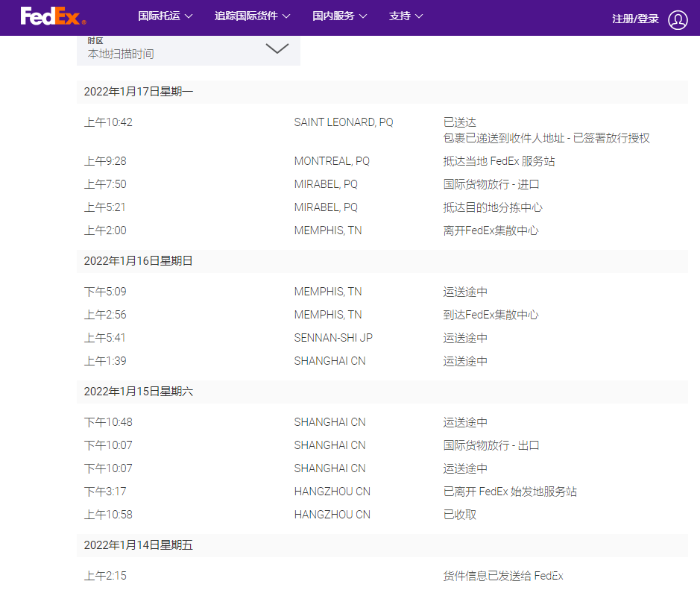This screenshot has height=590, width=700.
Task: Click the 上午2:00 time entry
Action: click(105, 230)
